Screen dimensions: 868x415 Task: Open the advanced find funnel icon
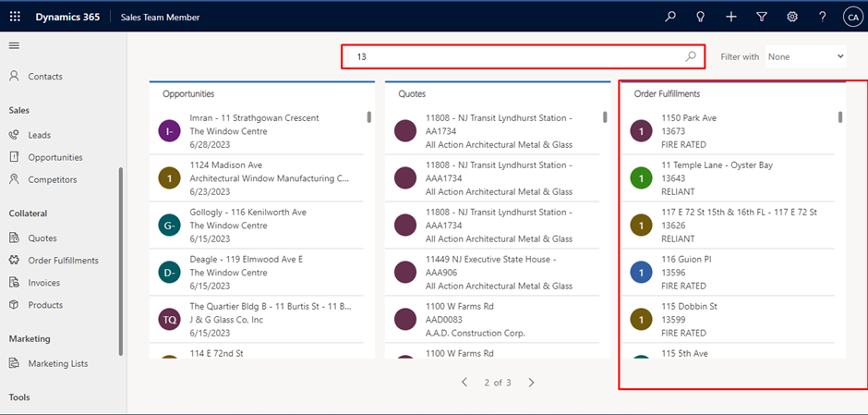pos(762,17)
